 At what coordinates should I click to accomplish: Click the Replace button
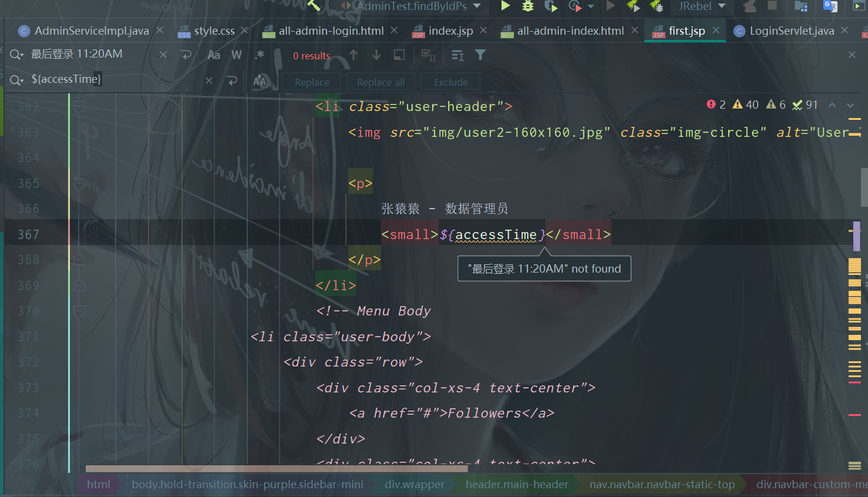[312, 82]
